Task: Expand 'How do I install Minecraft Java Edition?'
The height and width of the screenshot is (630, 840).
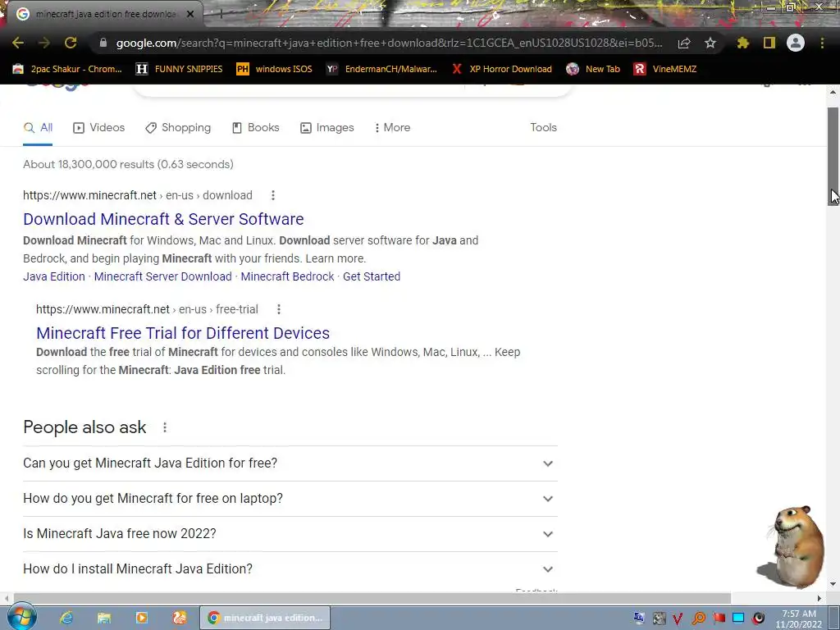Action: (x=290, y=569)
